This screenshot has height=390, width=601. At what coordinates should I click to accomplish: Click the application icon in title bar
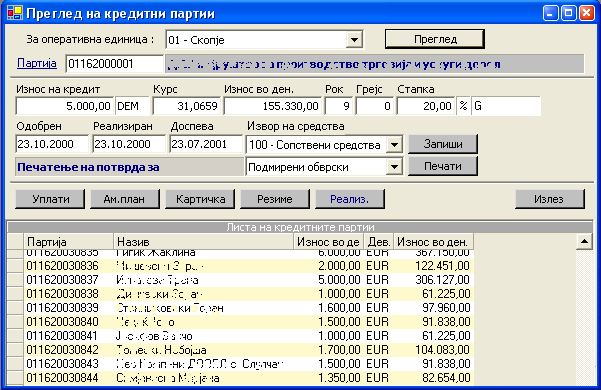coord(15,13)
